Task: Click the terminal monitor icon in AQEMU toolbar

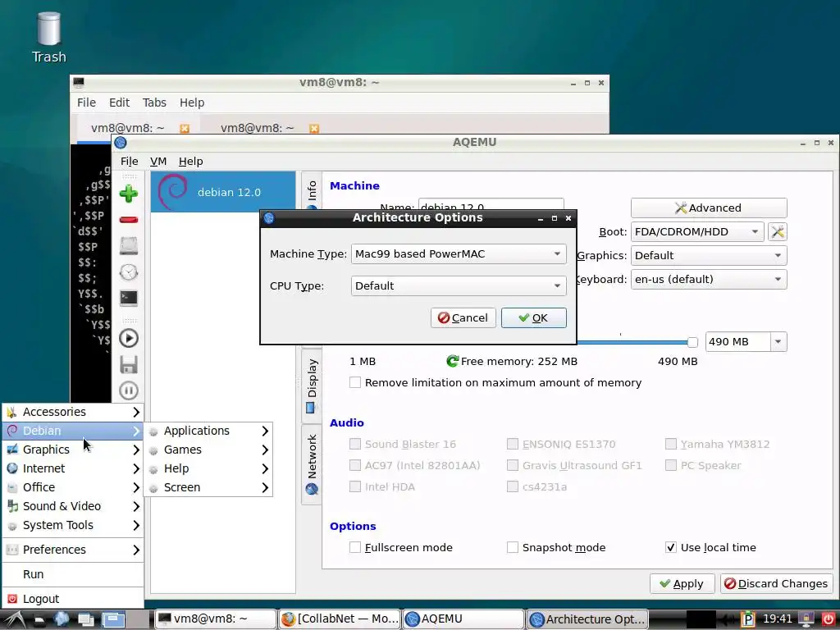Action: pos(129,299)
